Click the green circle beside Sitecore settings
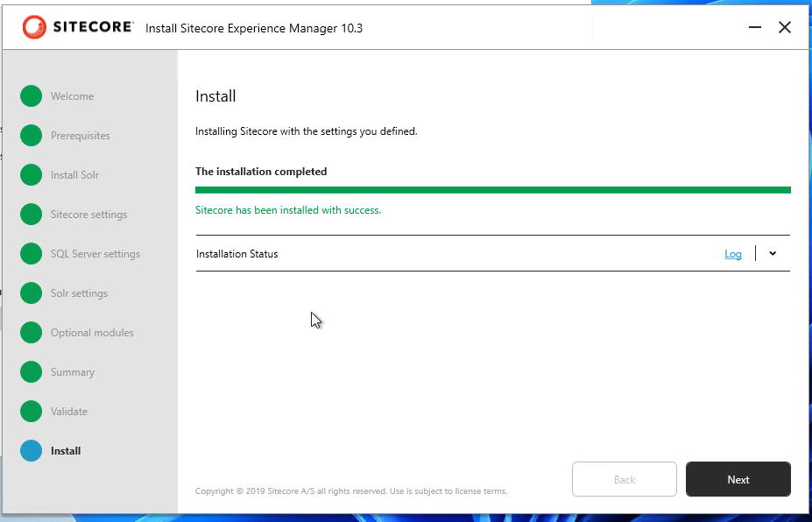The width and height of the screenshot is (812, 522). coord(32,215)
